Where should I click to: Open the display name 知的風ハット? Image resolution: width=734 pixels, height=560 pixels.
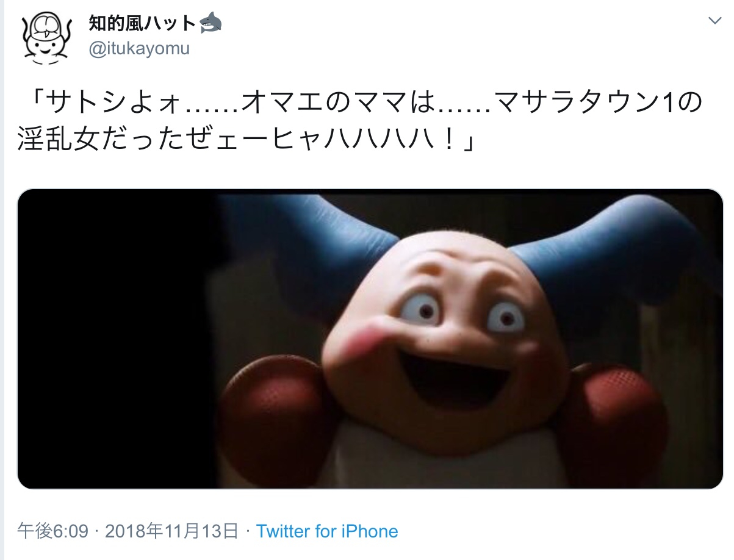click(x=142, y=24)
